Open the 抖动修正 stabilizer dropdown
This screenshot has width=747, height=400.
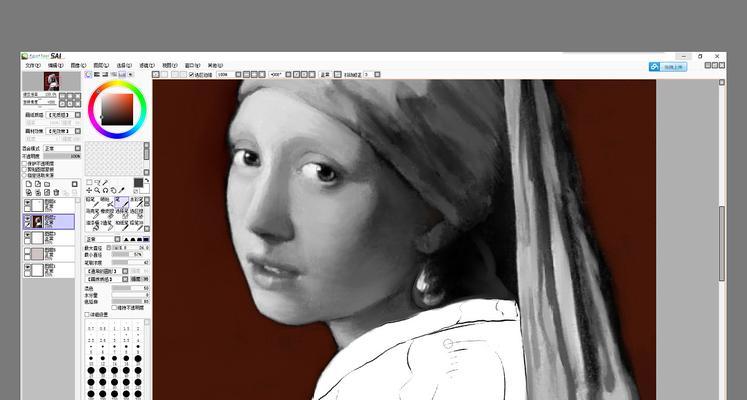coord(377,75)
